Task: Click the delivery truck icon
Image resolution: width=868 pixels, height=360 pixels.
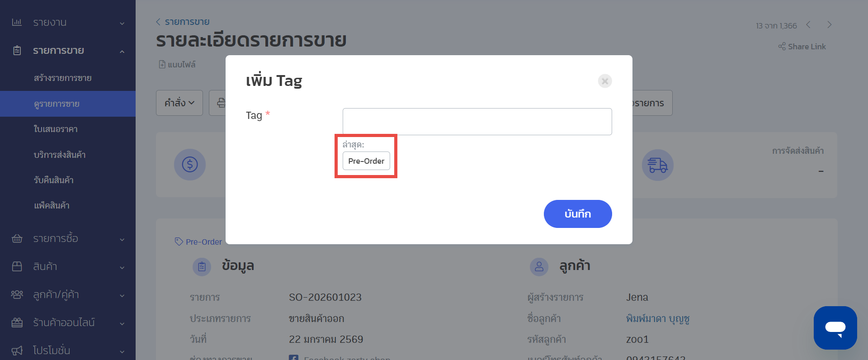Action: 657,165
